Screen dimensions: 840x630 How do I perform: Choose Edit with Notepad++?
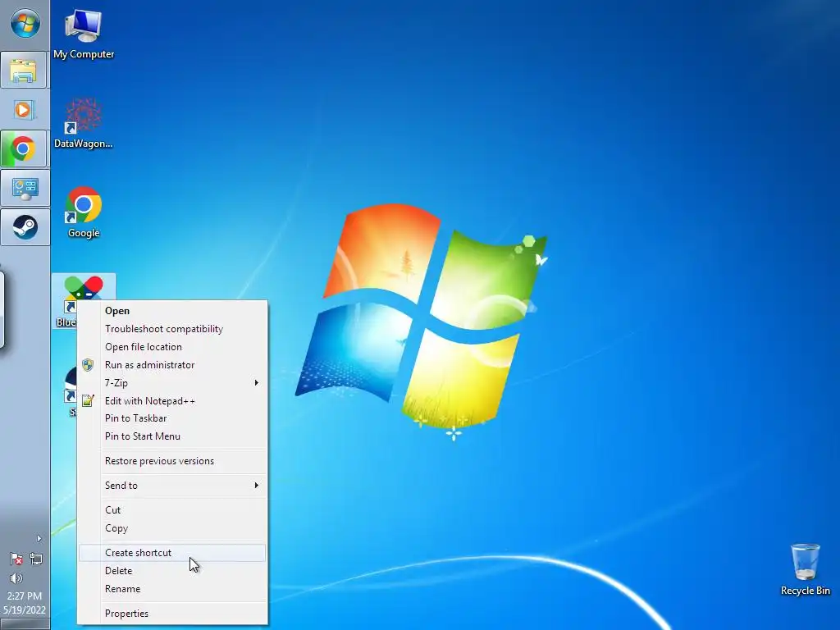[172, 400]
